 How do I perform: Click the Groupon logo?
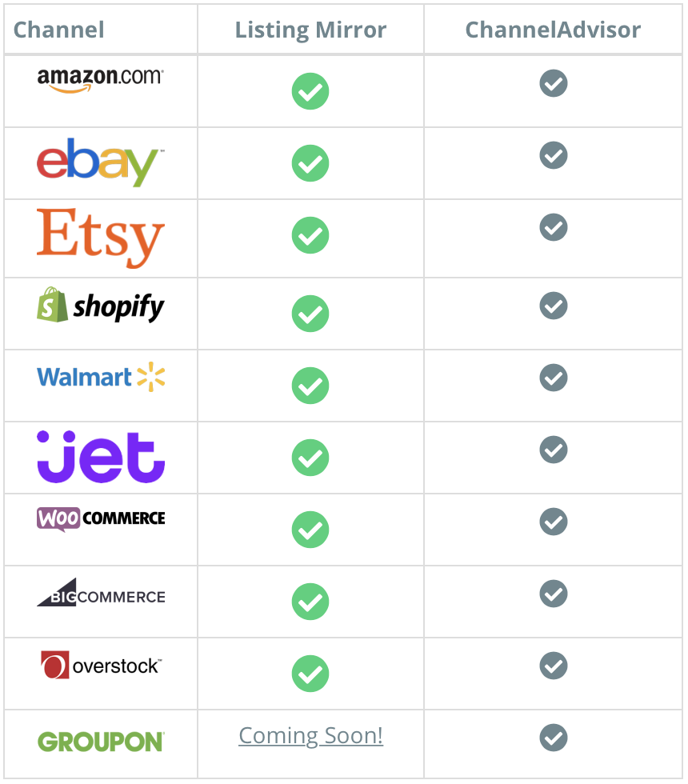click(x=101, y=742)
